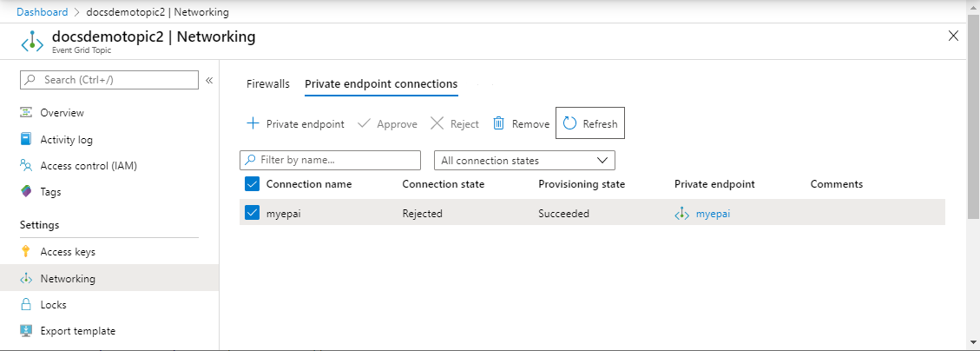Toggle the select-all header checkbox
The image size is (980, 351).
click(x=253, y=184)
